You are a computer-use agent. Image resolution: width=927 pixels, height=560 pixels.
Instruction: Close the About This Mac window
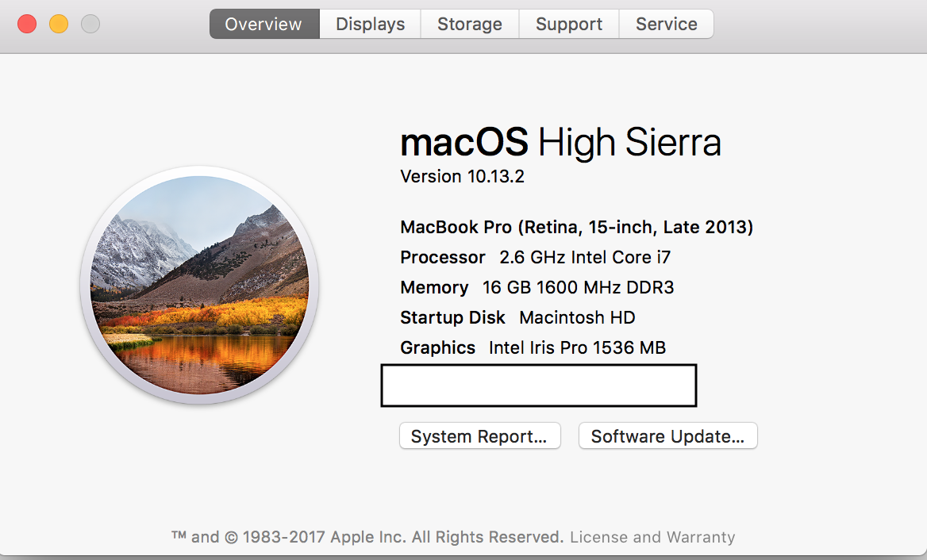[x=27, y=24]
